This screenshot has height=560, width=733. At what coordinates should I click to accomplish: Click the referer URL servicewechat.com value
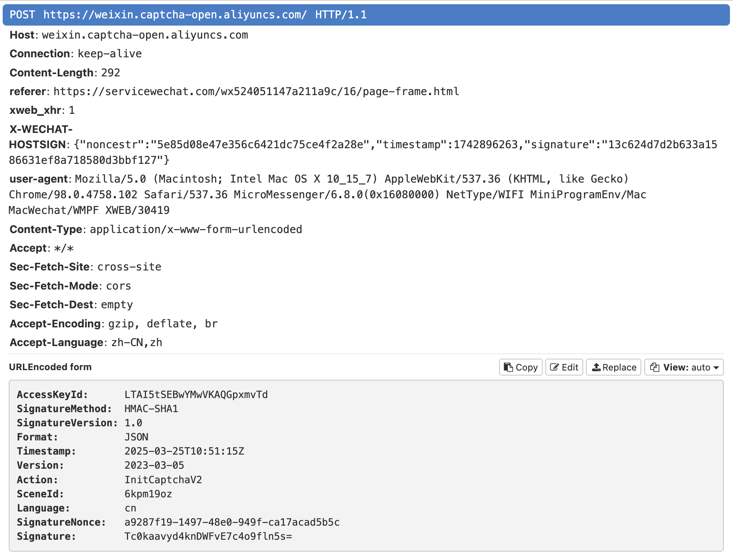[256, 91]
